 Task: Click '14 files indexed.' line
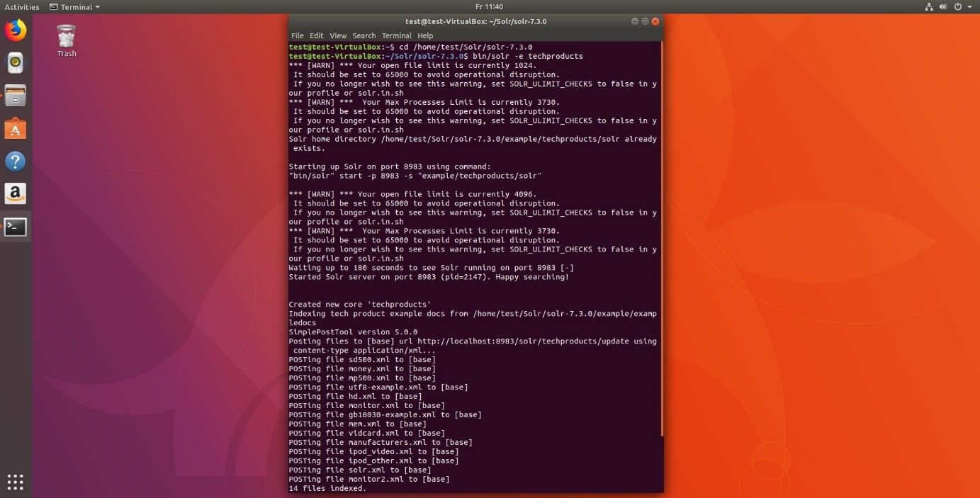[x=327, y=489]
